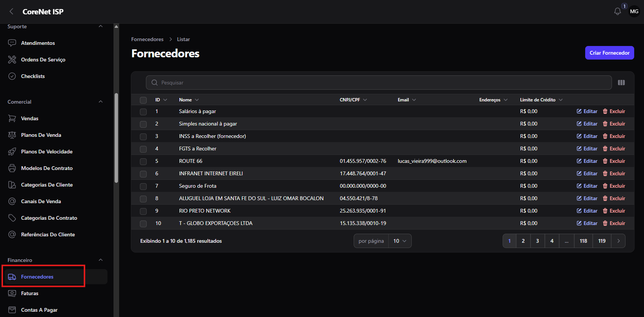
Task: Click the Criar Fornecedor button
Action: coord(609,53)
